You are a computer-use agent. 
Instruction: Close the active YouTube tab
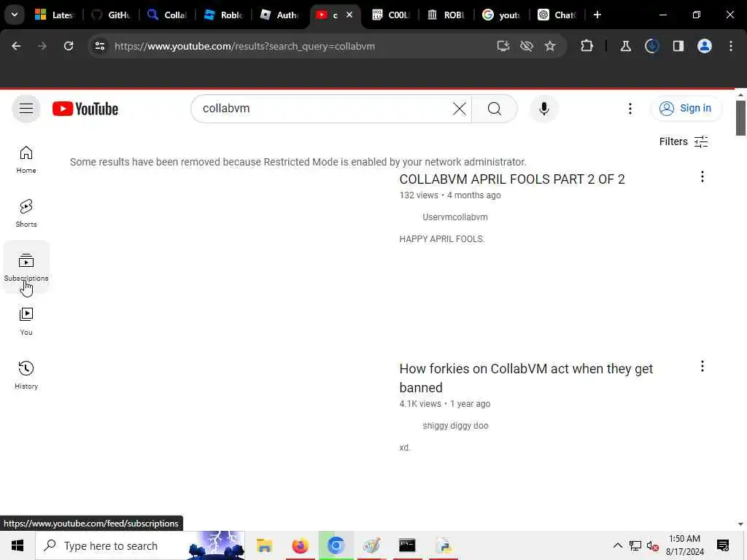(349, 15)
